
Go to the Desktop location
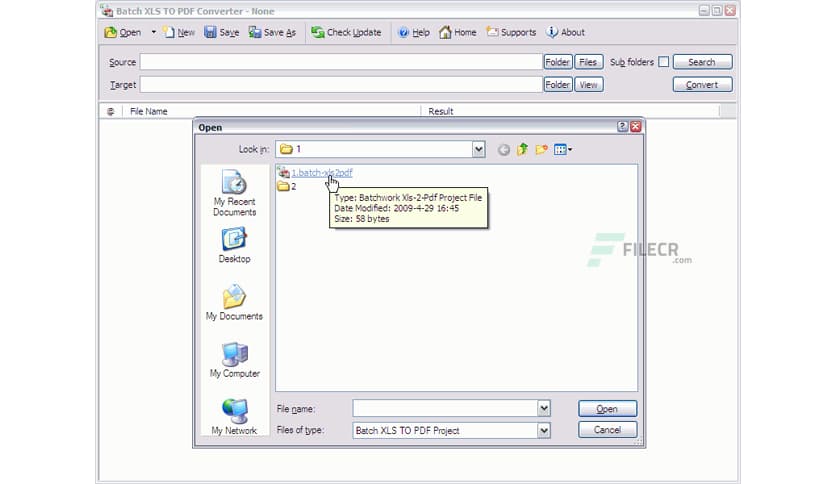235,245
